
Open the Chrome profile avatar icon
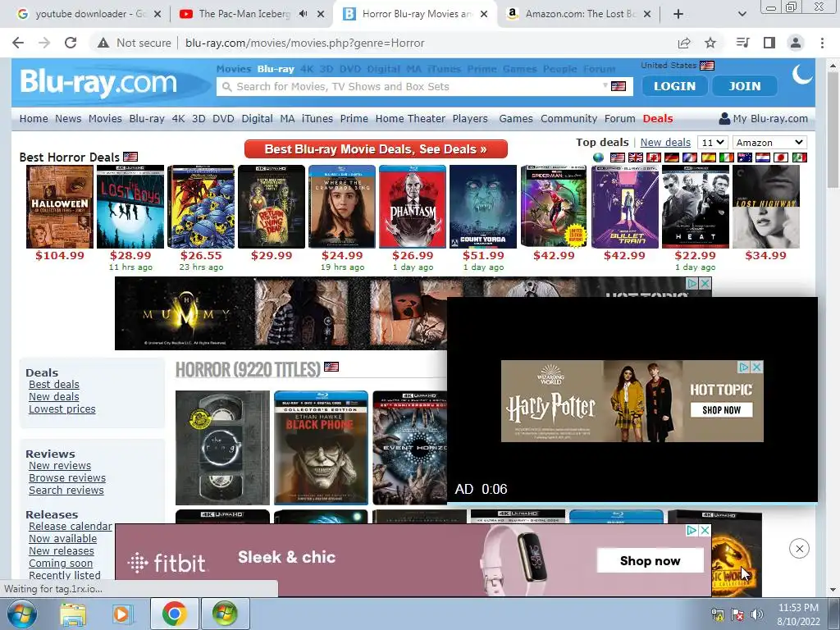coord(796,43)
